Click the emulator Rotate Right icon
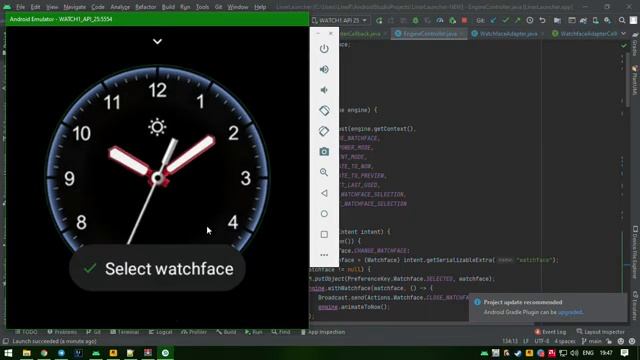 324,131
